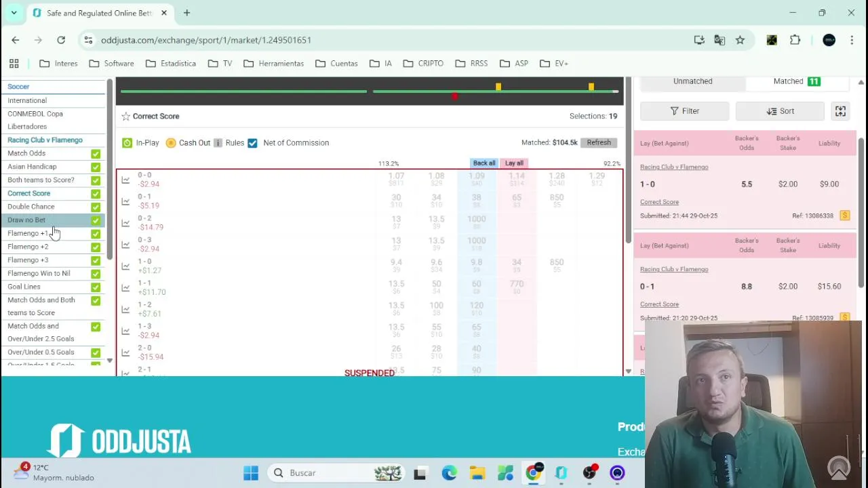Image resolution: width=868 pixels, height=488 pixels.
Task: Open the chart icon for 1 - 0 row
Action: pos(125,266)
